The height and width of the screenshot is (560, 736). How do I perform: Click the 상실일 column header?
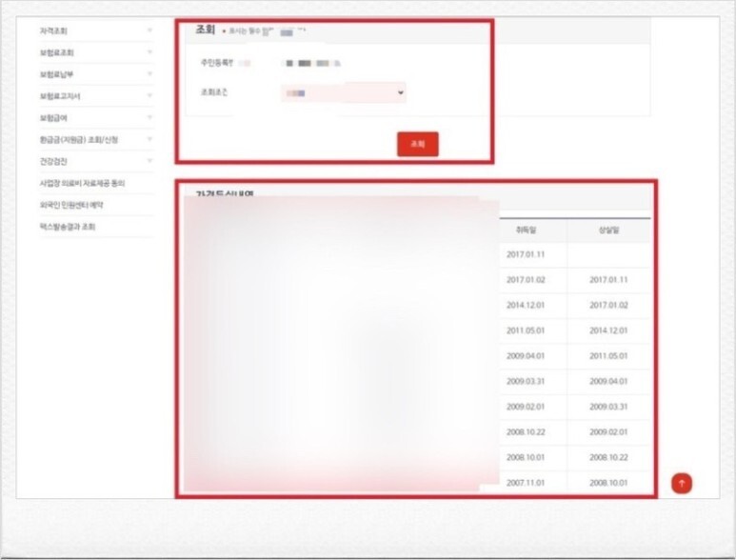(608, 230)
